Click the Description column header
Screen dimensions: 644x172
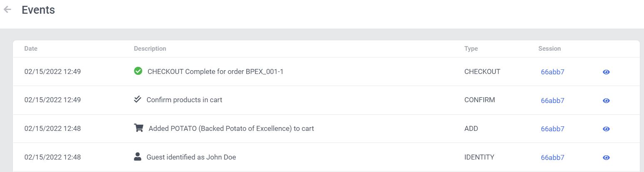click(150, 49)
